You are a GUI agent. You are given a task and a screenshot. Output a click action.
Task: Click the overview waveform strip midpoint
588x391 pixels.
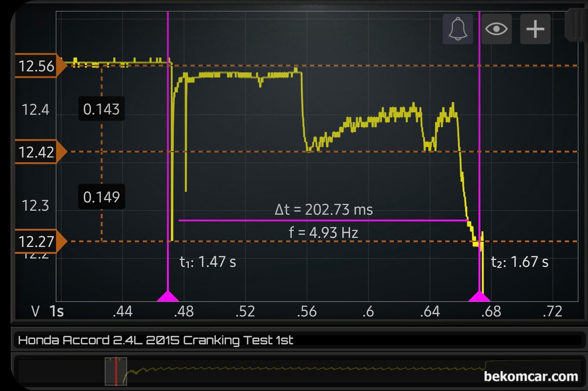pyautogui.click(x=298, y=371)
